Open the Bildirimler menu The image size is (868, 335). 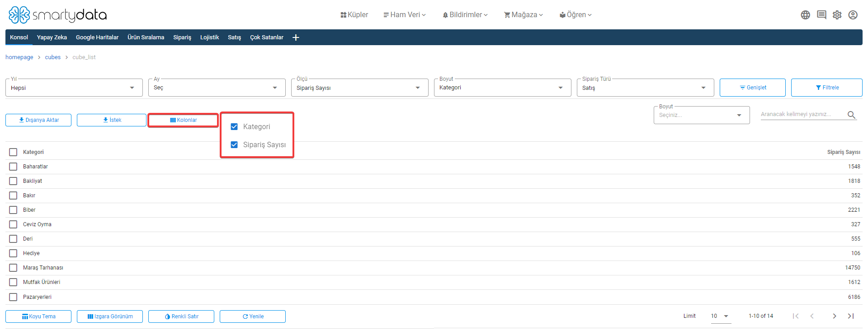tap(465, 15)
